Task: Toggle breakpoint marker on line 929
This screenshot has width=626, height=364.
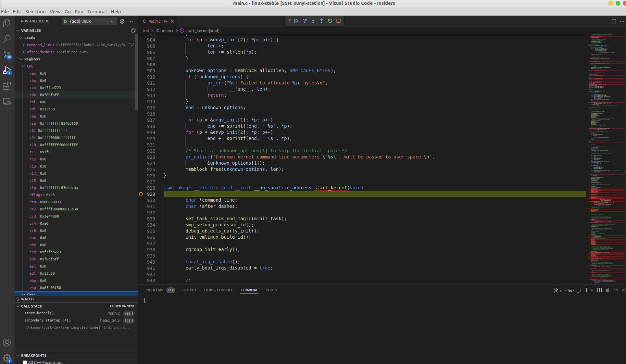Action: click(x=141, y=194)
